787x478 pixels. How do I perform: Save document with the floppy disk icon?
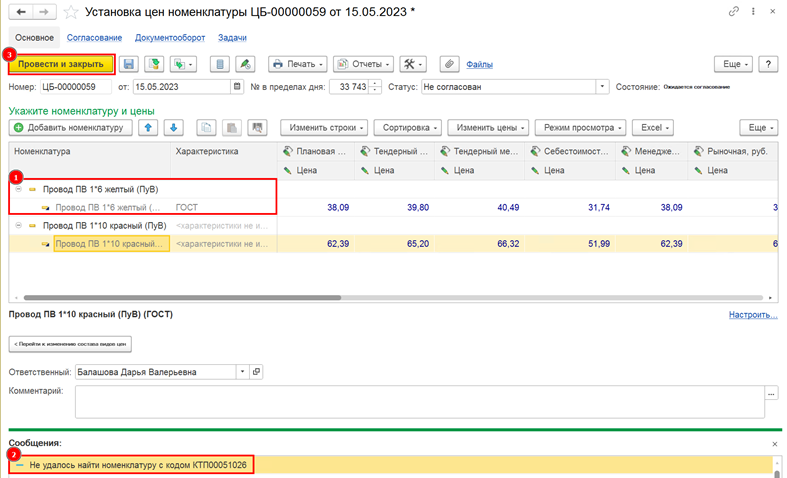pyautogui.click(x=129, y=64)
